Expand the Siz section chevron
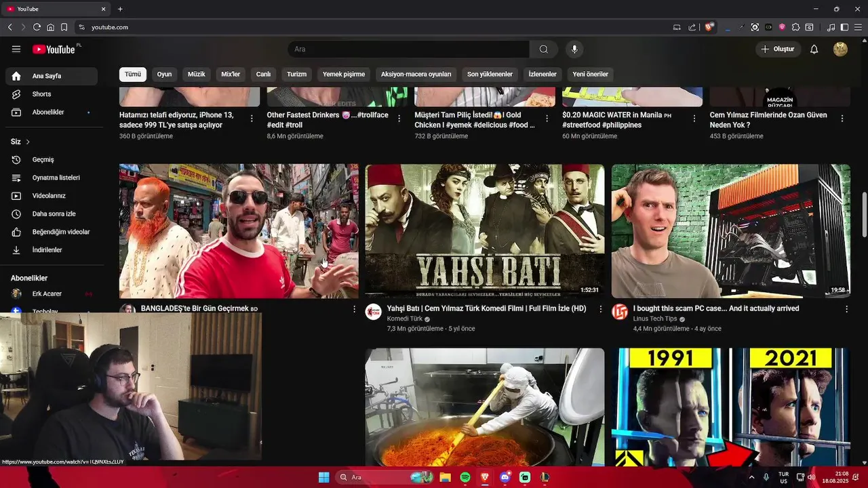The image size is (868, 488). [x=28, y=142]
